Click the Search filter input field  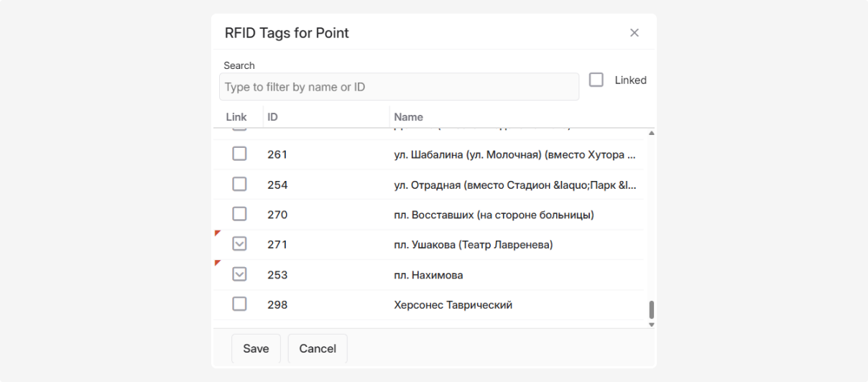(399, 87)
